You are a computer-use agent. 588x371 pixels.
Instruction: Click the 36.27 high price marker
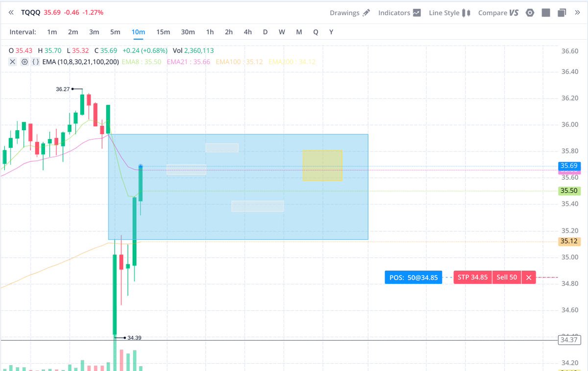coord(63,89)
